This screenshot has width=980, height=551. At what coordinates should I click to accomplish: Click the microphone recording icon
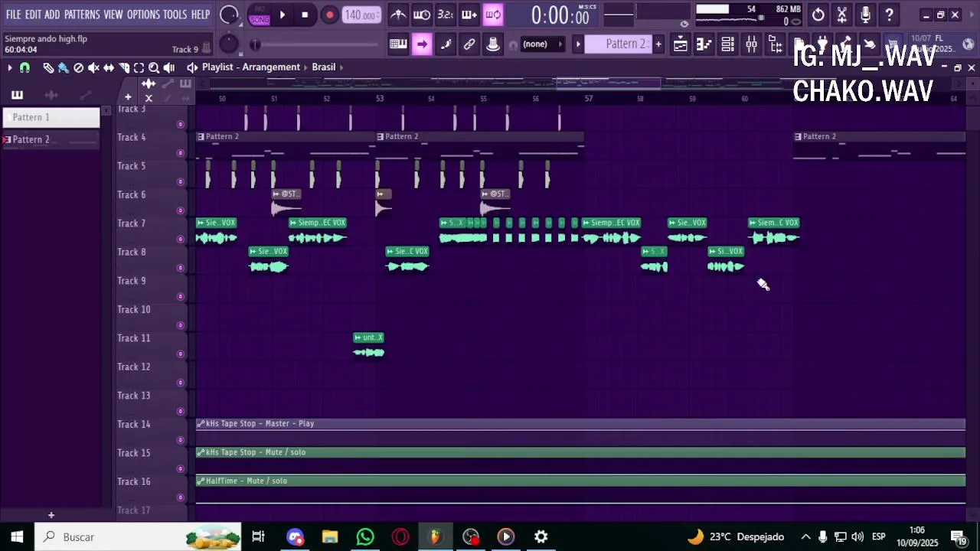866,15
